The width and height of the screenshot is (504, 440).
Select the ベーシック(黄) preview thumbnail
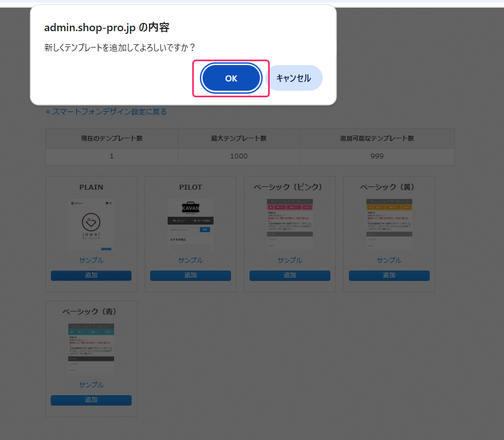(389, 225)
